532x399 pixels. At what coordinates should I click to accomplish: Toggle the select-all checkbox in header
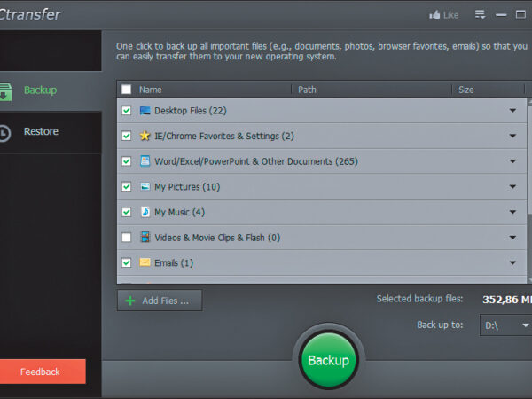point(126,90)
